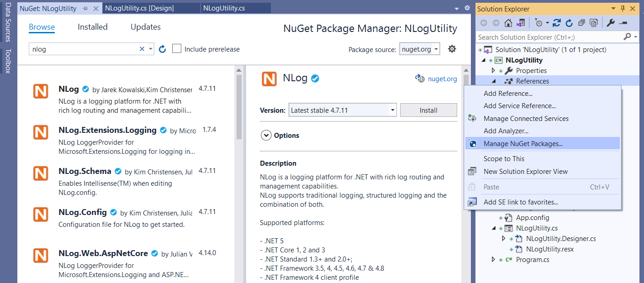
Task: Click Sync with Active Document icon
Action: click(557, 23)
